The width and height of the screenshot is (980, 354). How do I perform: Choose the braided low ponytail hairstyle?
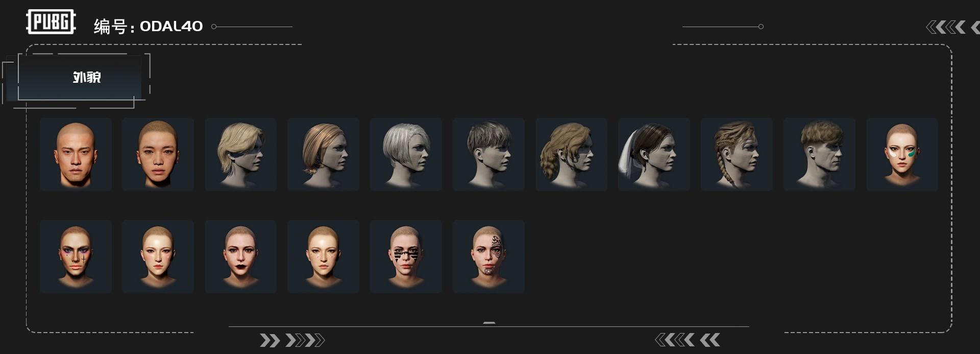571,154
